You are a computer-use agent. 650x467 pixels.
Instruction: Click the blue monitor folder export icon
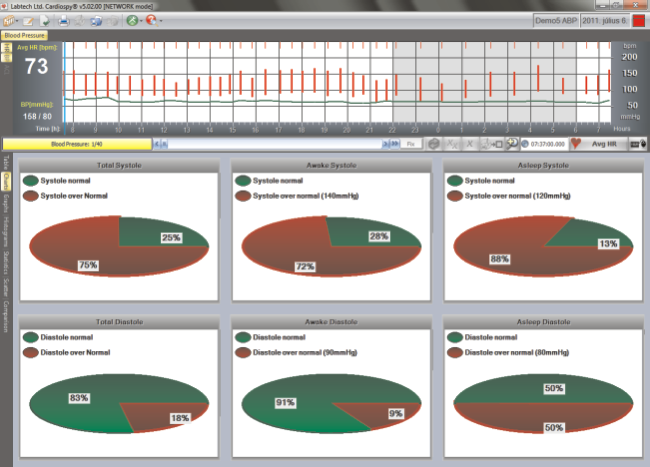click(96, 20)
